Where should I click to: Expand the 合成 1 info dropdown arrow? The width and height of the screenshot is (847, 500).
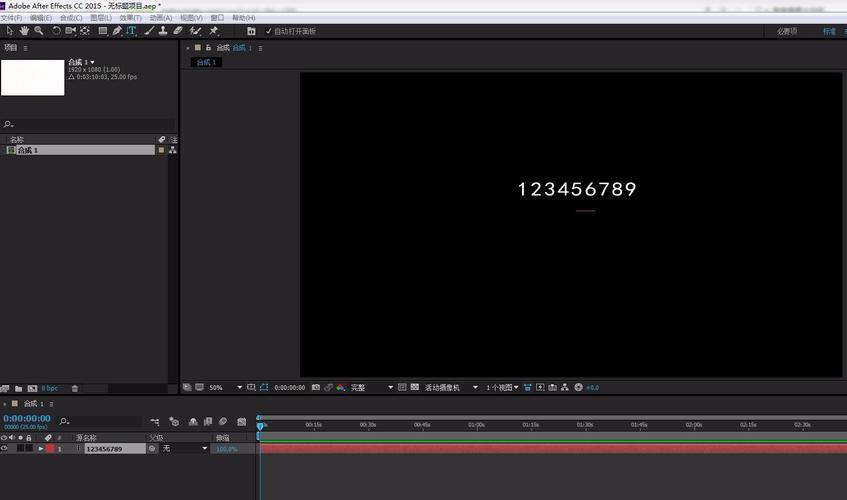pyautogui.click(x=92, y=62)
